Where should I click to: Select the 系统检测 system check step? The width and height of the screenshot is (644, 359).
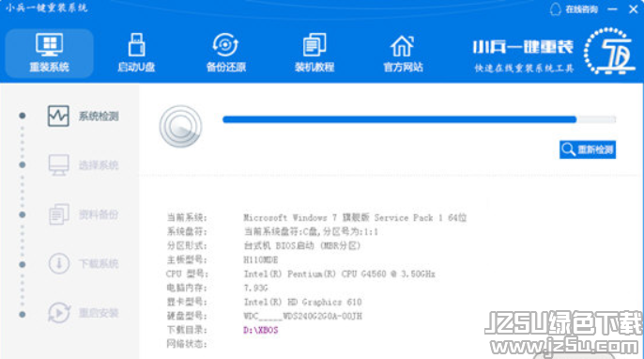click(x=84, y=116)
